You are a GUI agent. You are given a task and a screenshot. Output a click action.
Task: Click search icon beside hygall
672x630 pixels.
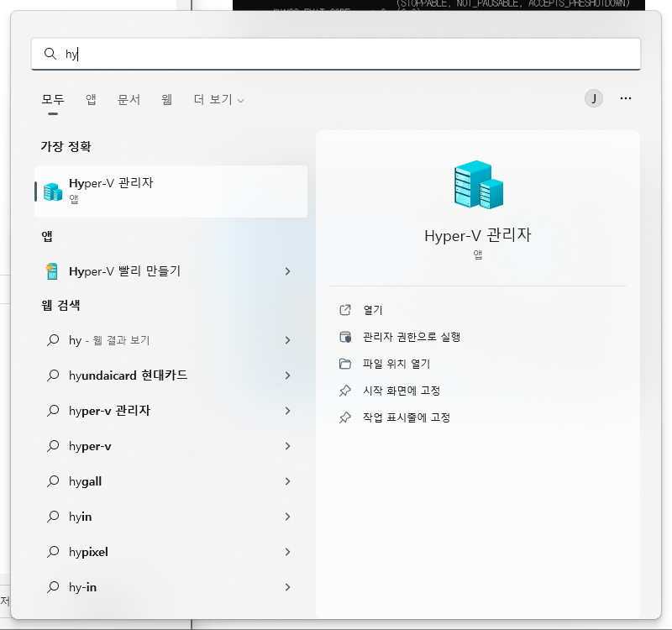[53, 481]
